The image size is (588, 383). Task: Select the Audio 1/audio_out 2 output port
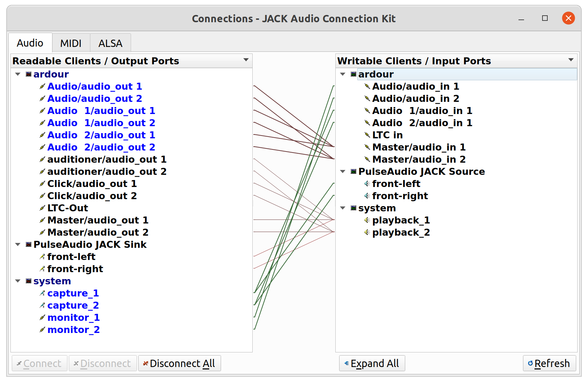click(x=101, y=123)
